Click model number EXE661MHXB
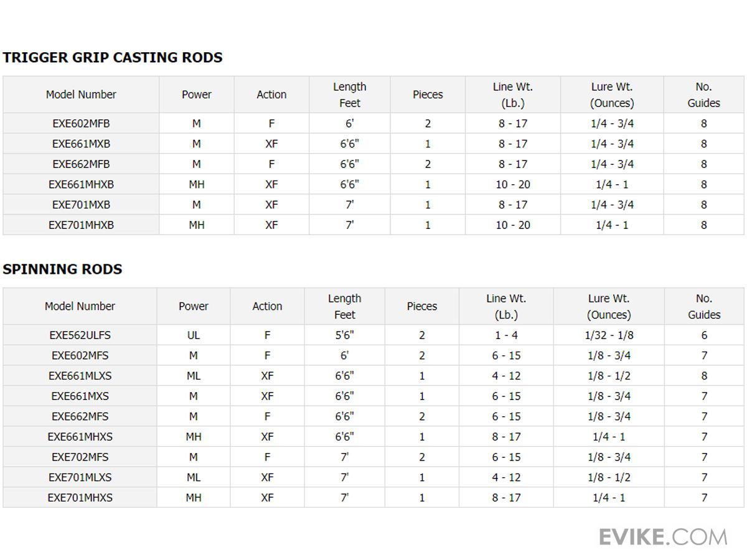The height and width of the screenshot is (560, 747). point(81,184)
